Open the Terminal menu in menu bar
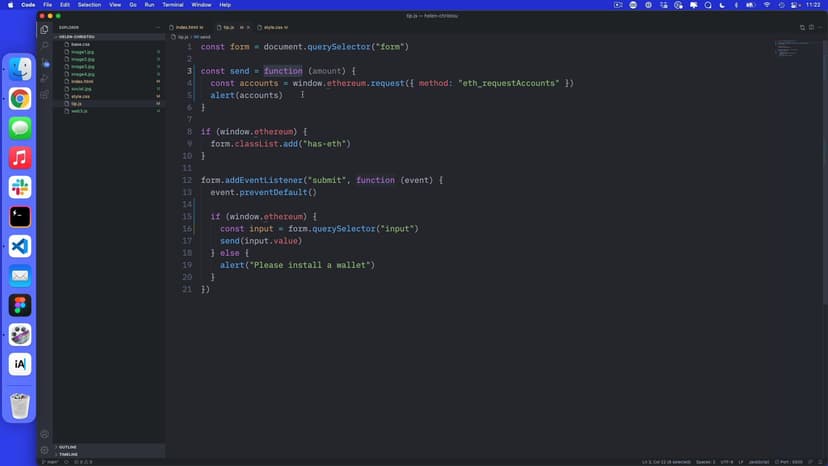The width and height of the screenshot is (828, 466). coord(172,5)
